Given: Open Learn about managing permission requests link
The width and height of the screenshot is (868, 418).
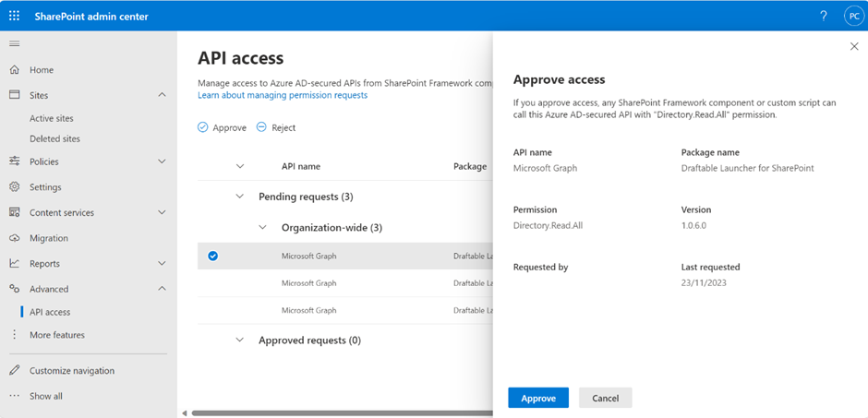Looking at the screenshot, I should [x=283, y=95].
